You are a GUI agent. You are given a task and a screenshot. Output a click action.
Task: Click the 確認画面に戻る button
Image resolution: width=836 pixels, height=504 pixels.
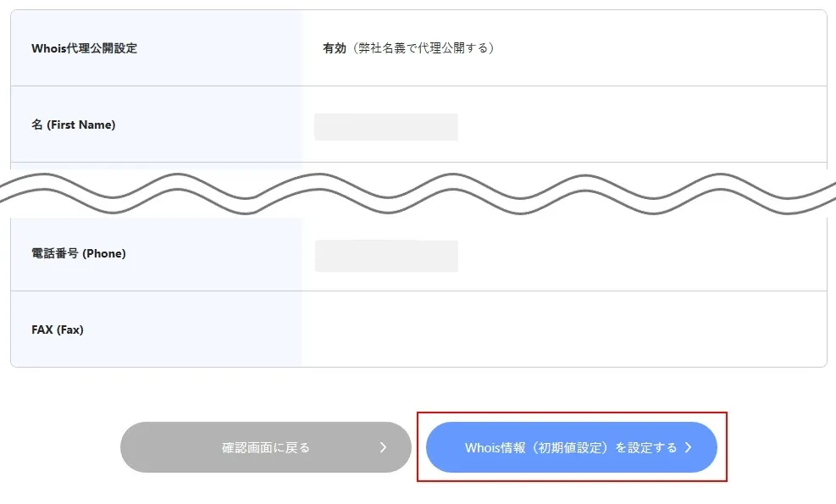(x=265, y=447)
